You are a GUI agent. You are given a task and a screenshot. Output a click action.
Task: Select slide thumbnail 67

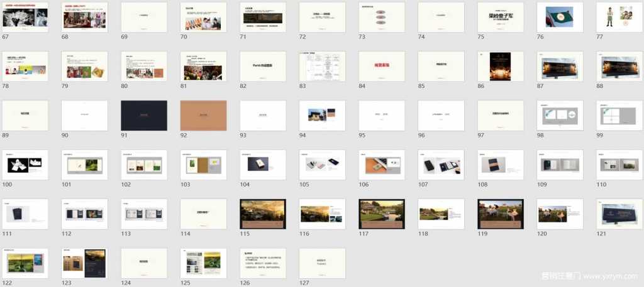25,17
